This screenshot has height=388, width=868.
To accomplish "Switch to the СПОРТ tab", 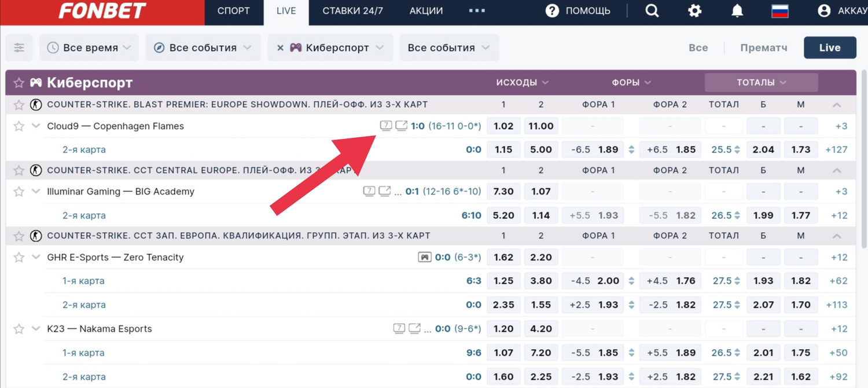I will 234,11.
